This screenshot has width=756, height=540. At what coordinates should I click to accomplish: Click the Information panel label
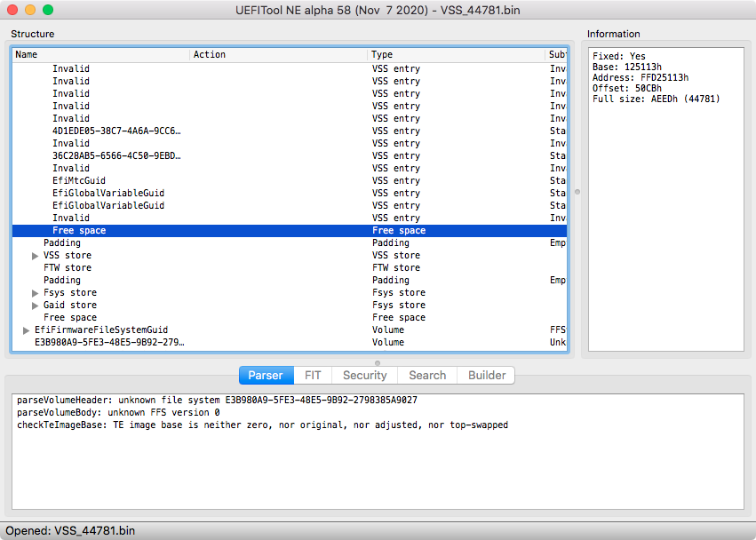point(613,34)
